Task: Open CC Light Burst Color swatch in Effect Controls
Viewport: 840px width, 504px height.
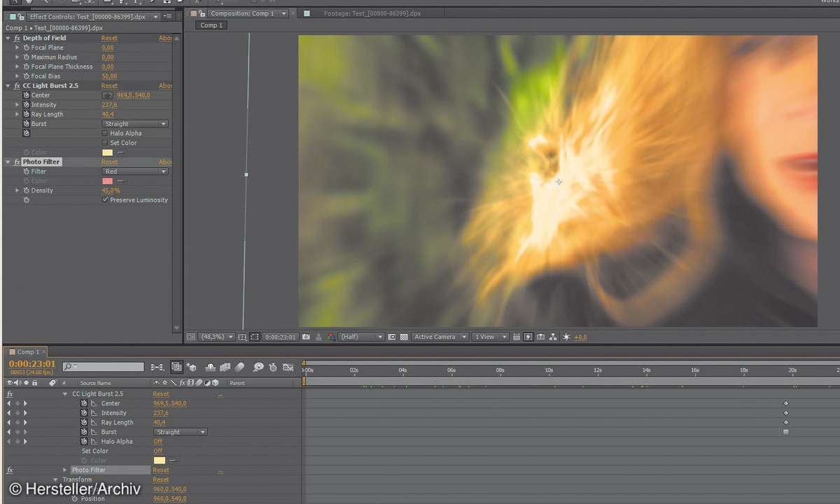Action: pyautogui.click(x=107, y=153)
